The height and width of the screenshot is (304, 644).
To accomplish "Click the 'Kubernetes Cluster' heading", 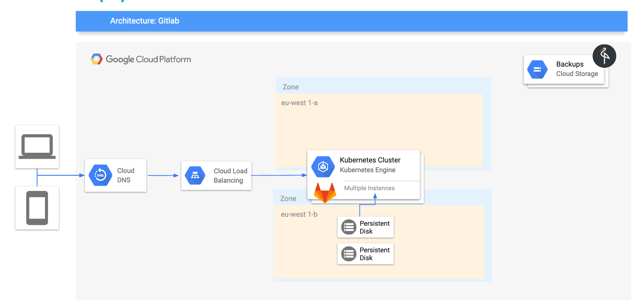I will click(370, 160).
